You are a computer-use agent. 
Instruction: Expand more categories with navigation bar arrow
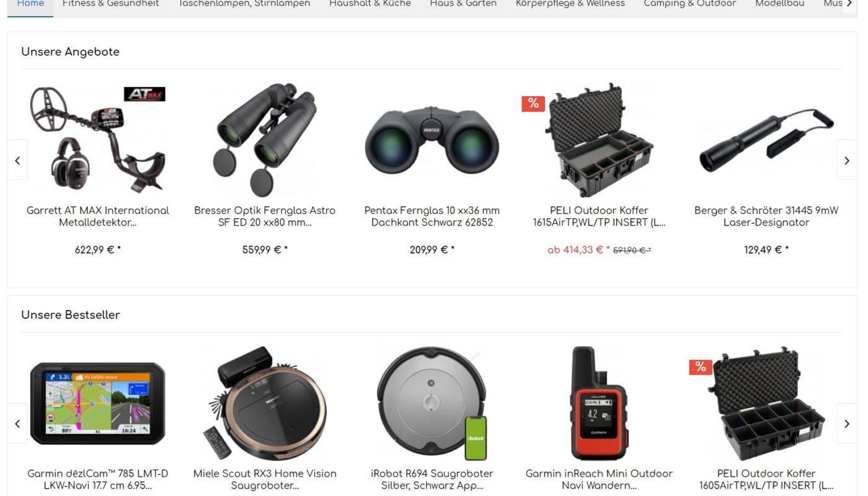849,5
